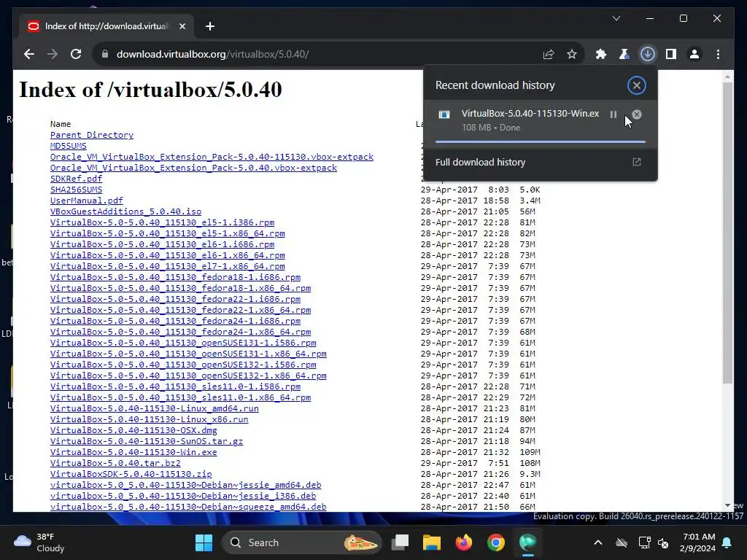
Task: Open UserManual.pdf link
Action: tap(86, 201)
